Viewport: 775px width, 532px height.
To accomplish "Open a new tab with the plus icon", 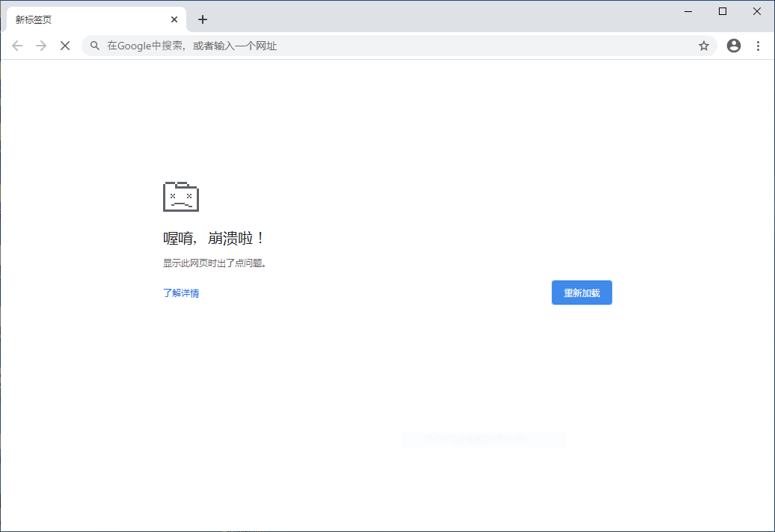I will point(203,19).
